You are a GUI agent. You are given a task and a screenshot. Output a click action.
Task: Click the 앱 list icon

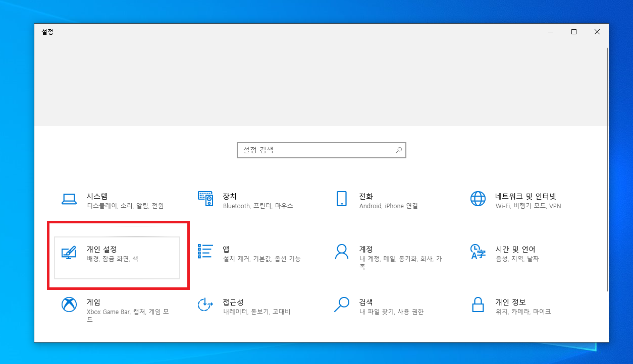tap(205, 251)
